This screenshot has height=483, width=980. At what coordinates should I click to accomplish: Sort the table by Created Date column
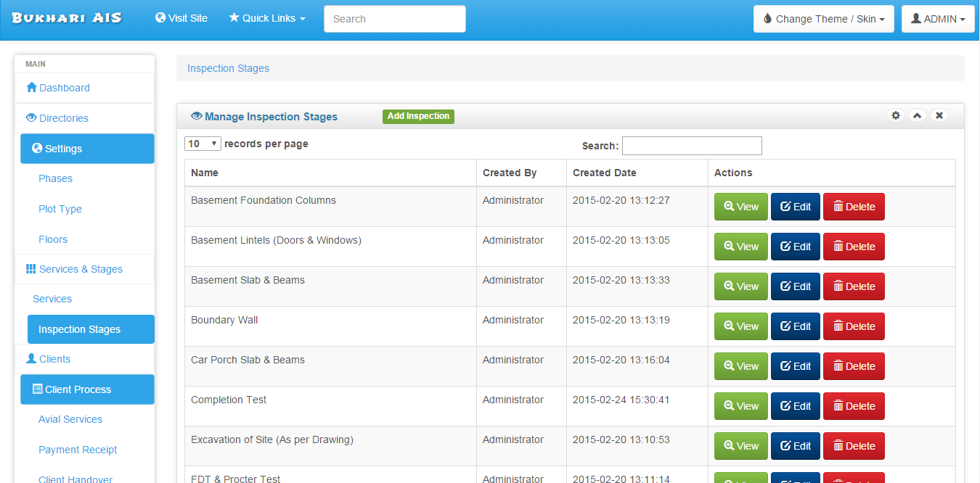(604, 173)
